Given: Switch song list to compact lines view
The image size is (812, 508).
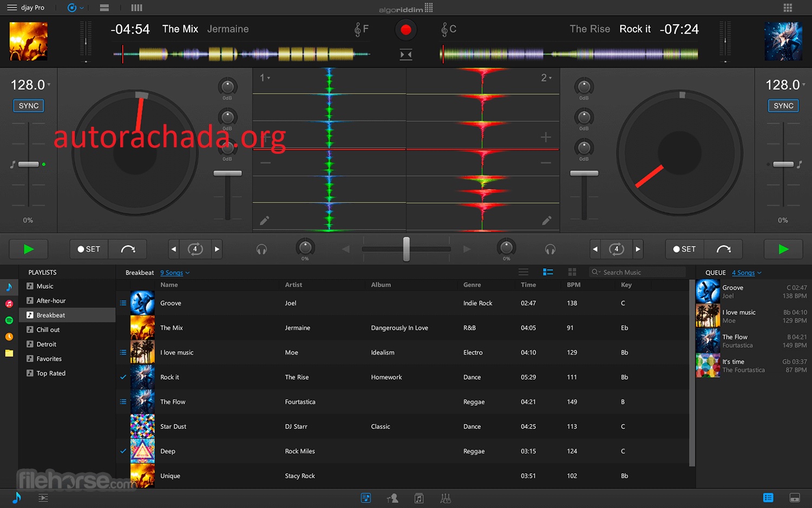Looking at the screenshot, I should pos(523,272).
